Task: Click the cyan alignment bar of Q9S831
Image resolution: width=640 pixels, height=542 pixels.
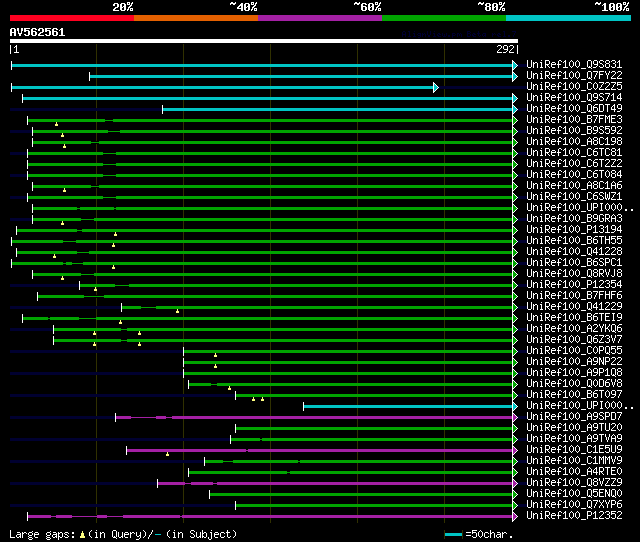Action: tap(262, 65)
